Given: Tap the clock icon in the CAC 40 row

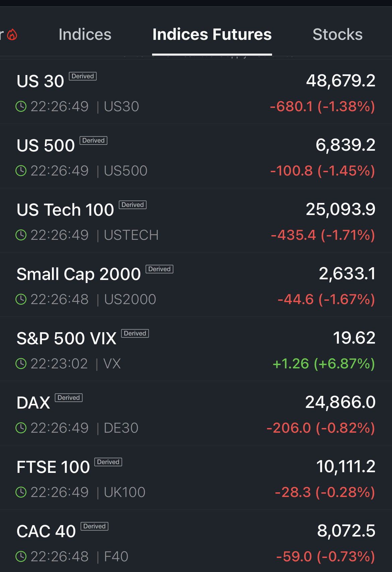Looking at the screenshot, I should (x=21, y=557).
